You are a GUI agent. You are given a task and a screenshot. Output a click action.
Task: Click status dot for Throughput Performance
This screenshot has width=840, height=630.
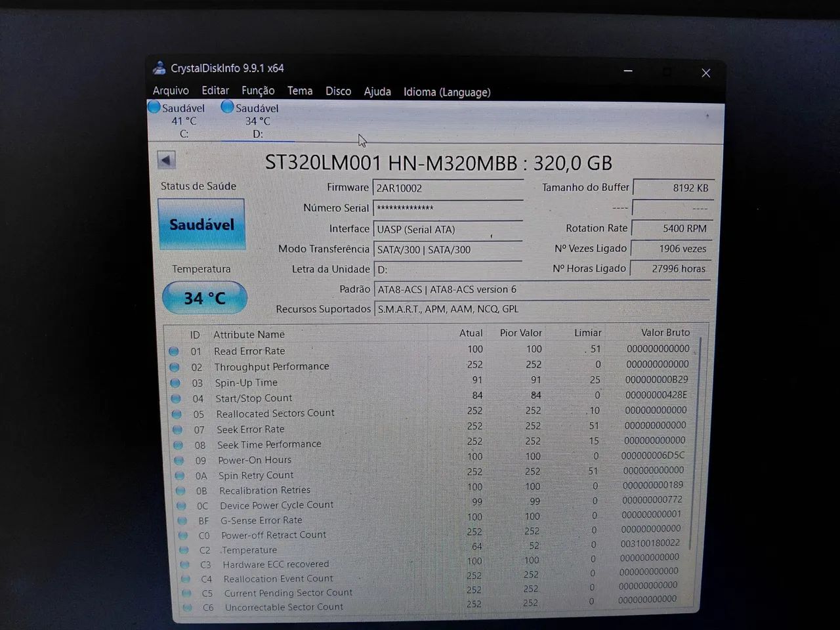[174, 367]
